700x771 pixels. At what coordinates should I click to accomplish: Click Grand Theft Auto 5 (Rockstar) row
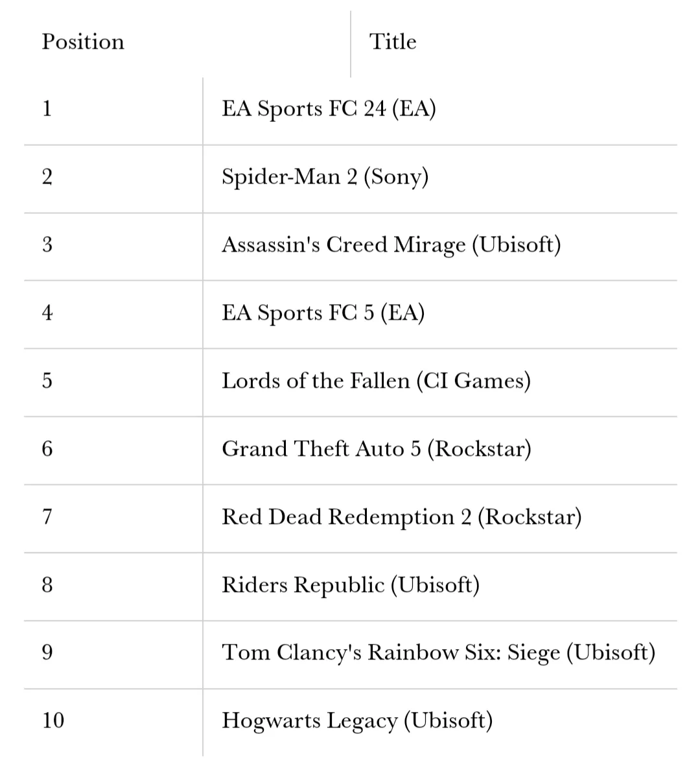[351, 451]
